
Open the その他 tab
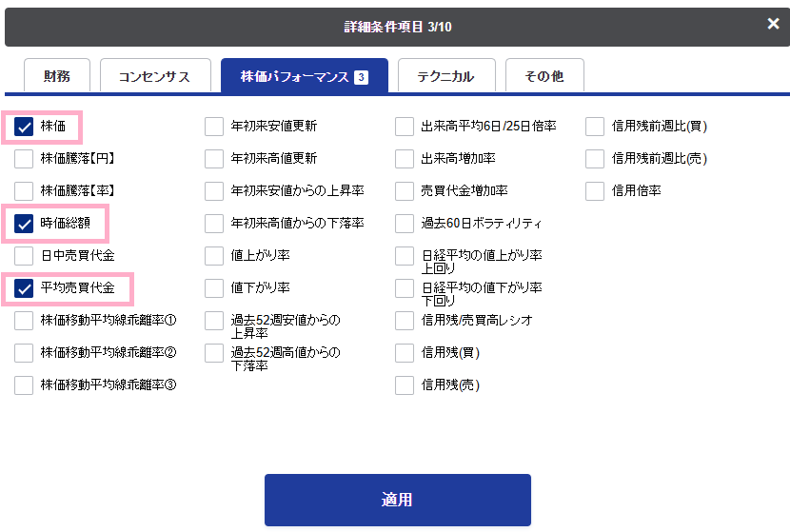click(544, 76)
